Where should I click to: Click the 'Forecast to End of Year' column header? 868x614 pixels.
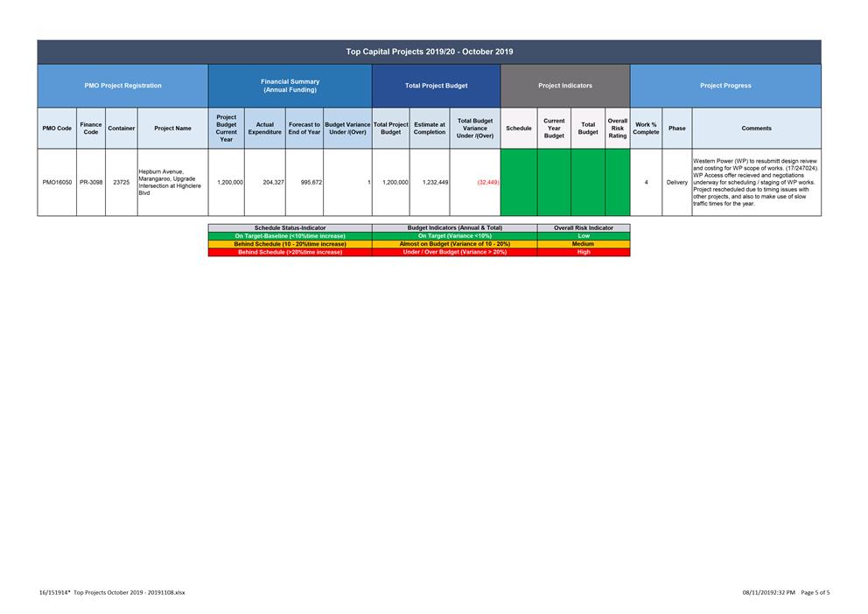coord(304,129)
